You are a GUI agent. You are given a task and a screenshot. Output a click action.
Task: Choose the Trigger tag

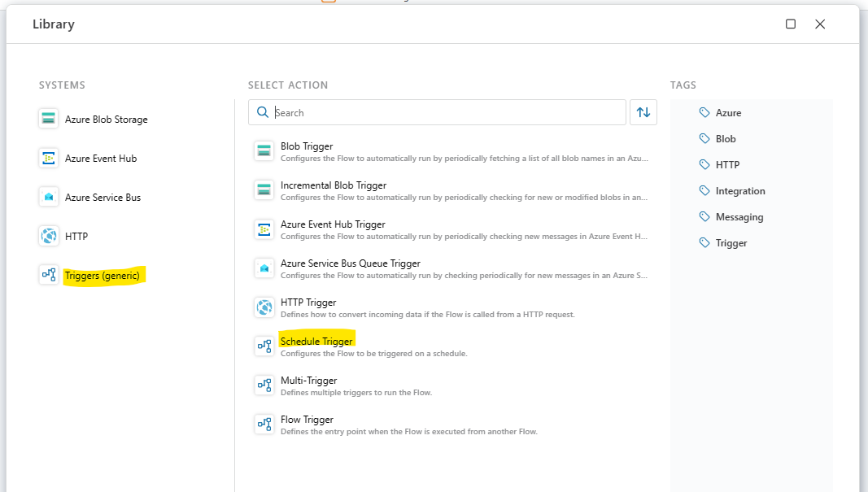731,243
